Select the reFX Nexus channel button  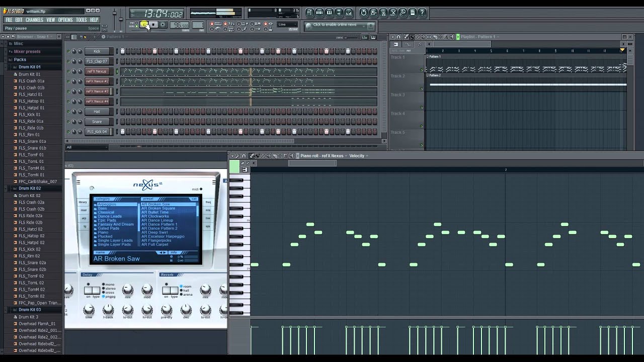point(97,71)
